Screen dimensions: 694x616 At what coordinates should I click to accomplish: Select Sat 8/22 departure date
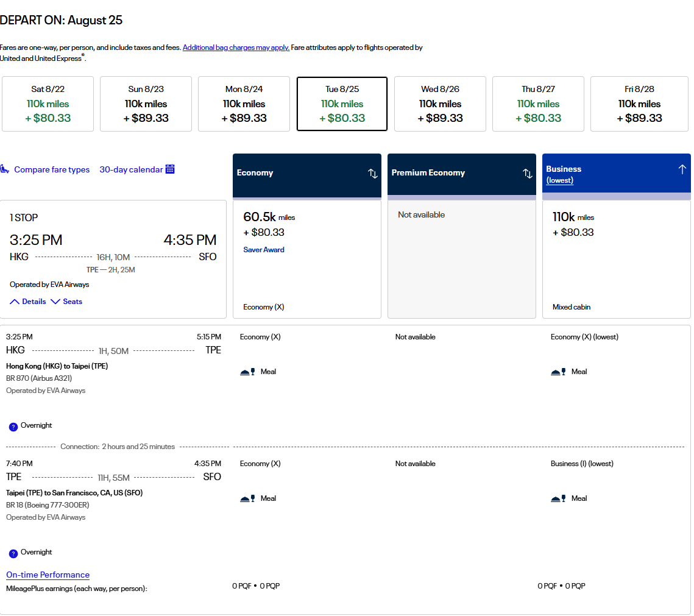click(x=48, y=104)
